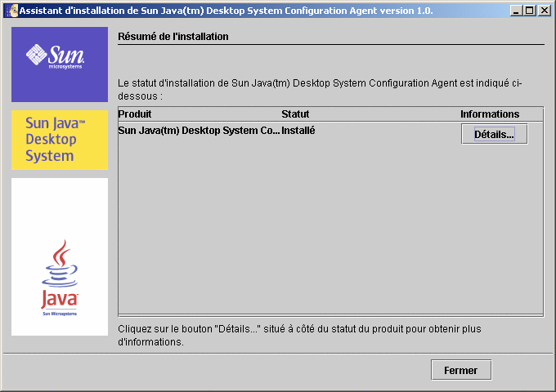The height and width of the screenshot is (392, 556).
Task: Click the Produit column header
Action: (135, 114)
